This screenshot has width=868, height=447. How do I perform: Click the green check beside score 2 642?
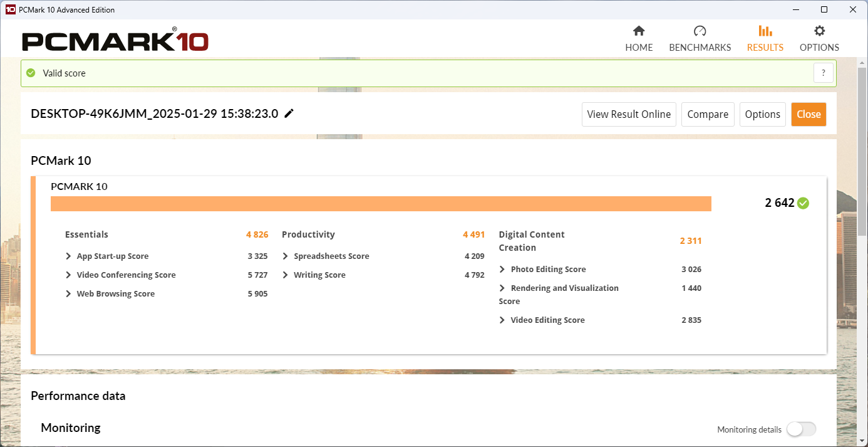click(803, 203)
